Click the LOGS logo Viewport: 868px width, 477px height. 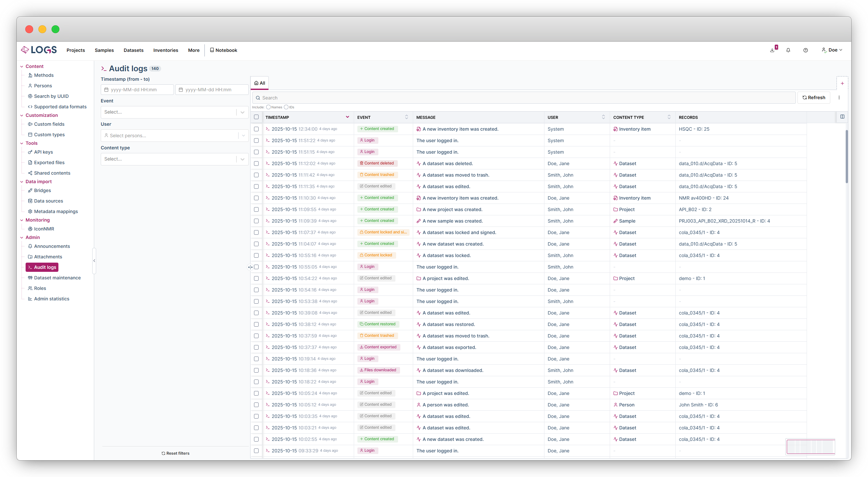coord(39,50)
